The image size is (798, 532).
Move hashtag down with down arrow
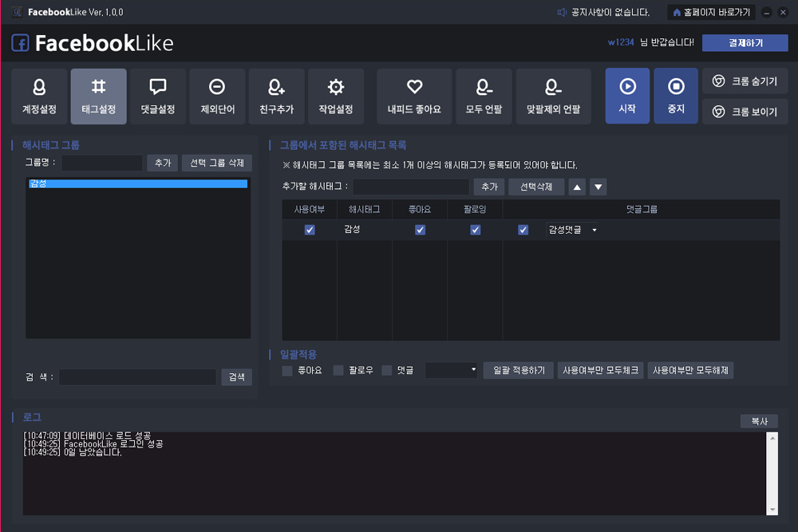(x=598, y=187)
